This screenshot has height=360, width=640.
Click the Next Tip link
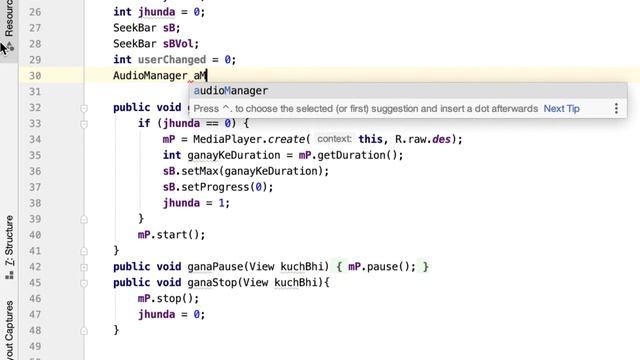561,109
